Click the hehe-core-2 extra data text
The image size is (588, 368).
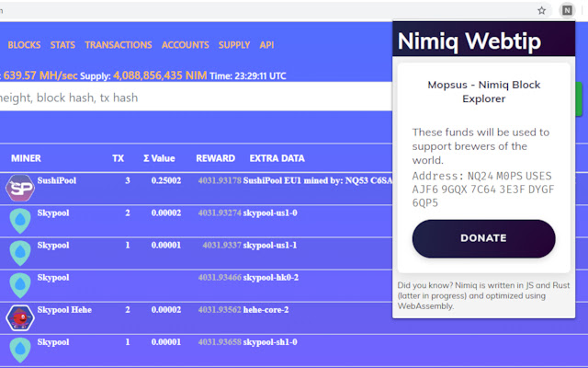pos(266,310)
